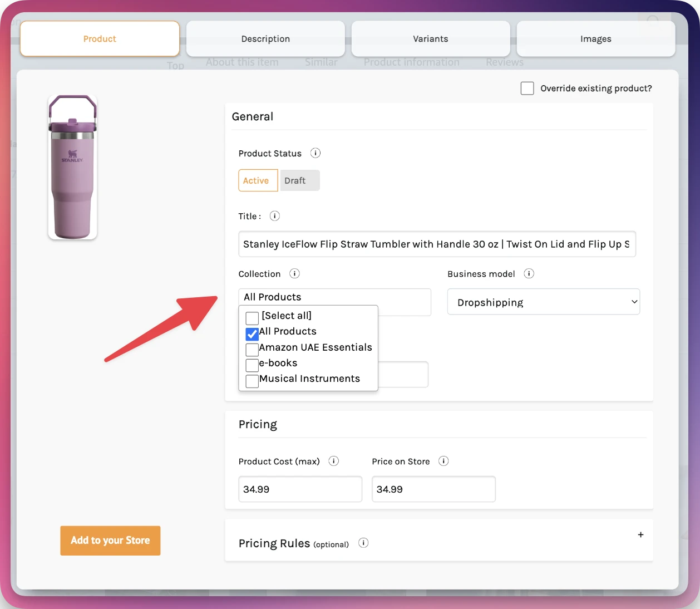Click Add to your Store button
The width and height of the screenshot is (700, 609).
[x=110, y=541]
